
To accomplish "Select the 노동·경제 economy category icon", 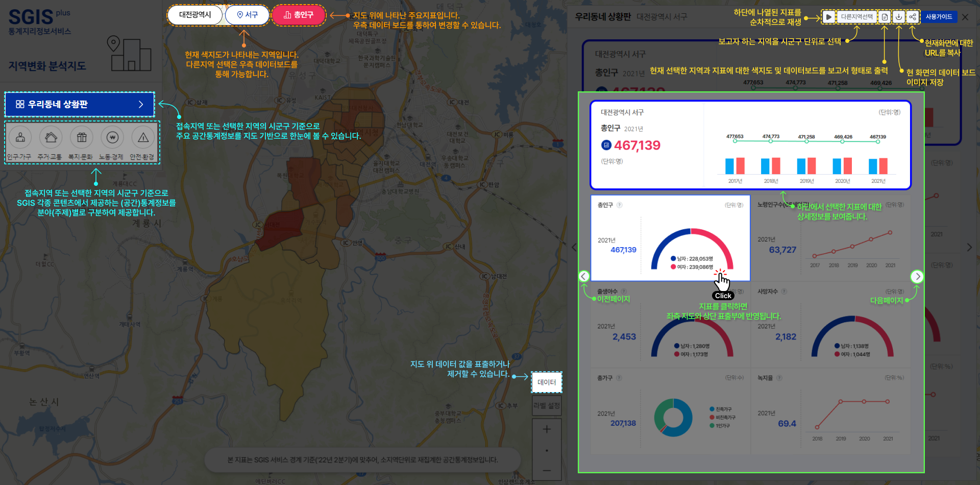I will point(112,137).
